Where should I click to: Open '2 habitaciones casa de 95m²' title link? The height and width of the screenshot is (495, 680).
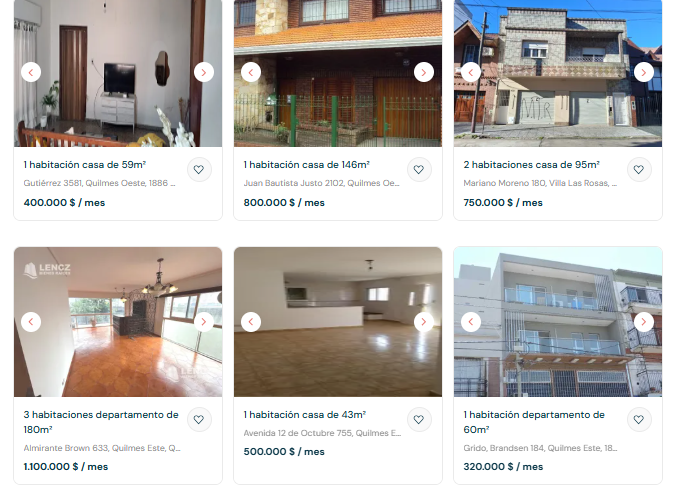click(531, 165)
